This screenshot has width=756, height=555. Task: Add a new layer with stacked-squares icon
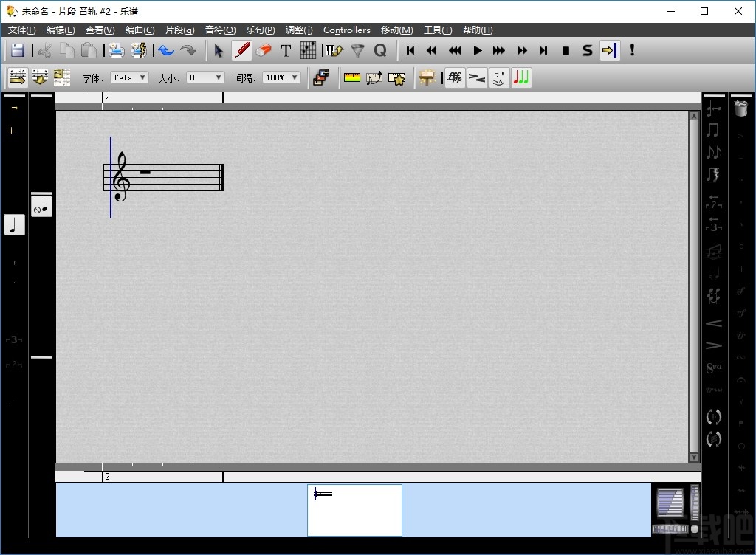coord(321,77)
